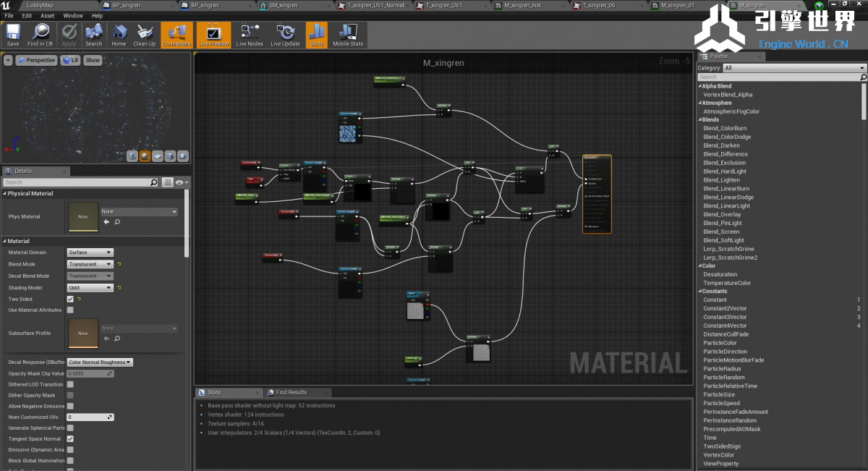The width and height of the screenshot is (868, 471).
Task: Enable Use Material Attributes checkbox
Action: [x=70, y=310]
